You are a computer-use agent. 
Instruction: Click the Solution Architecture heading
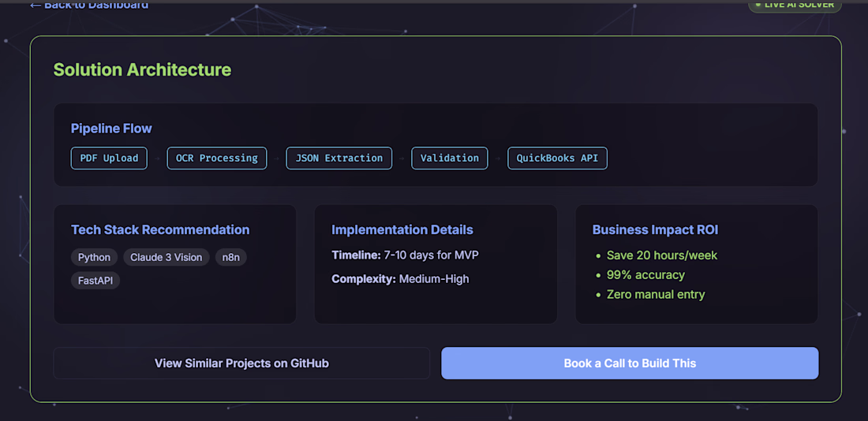tap(142, 69)
